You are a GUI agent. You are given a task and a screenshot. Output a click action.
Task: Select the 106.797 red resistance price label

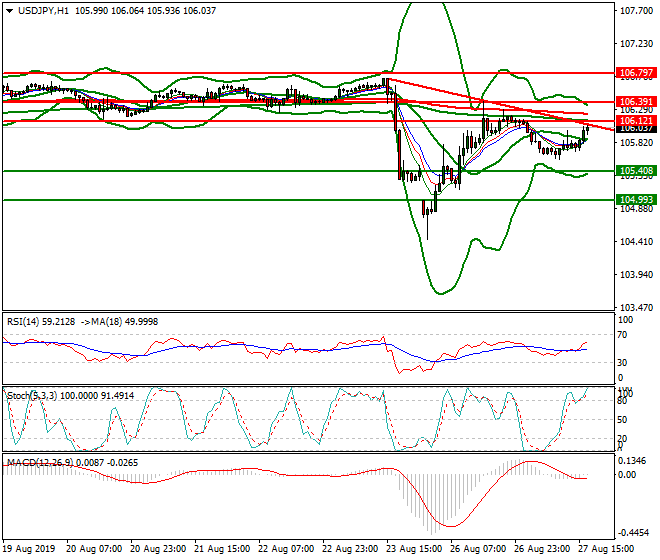[x=636, y=74]
